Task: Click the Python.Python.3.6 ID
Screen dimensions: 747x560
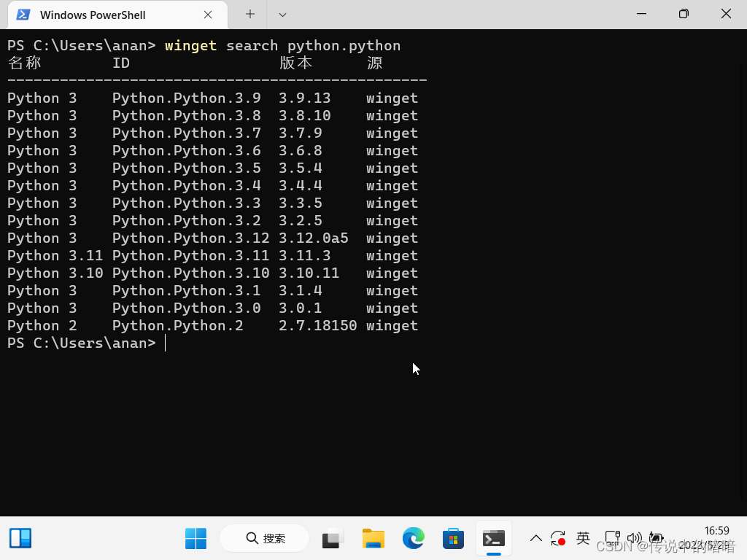Action: (186, 151)
